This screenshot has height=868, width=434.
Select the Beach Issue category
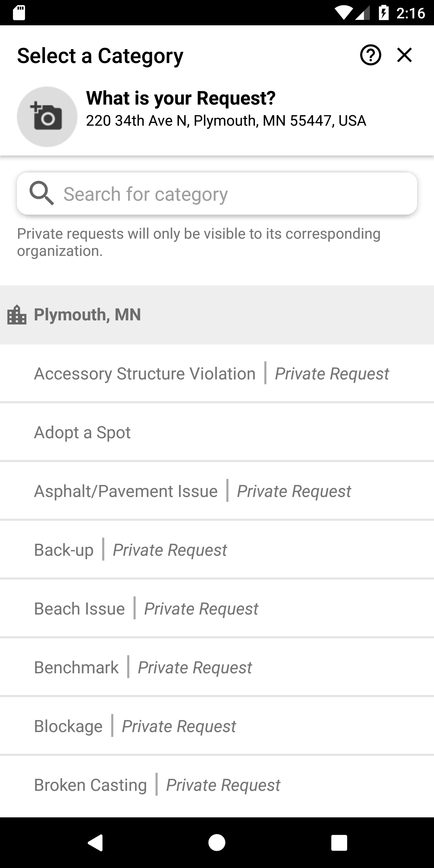pyautogui.click(x=217, y=609)
